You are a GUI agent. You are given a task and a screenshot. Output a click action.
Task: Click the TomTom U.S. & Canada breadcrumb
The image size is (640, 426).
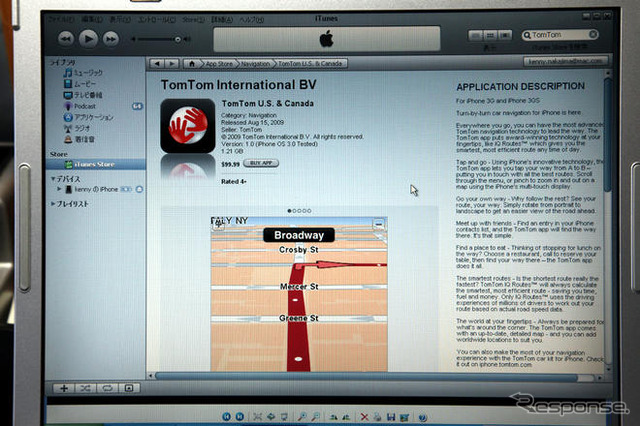pyautogui.click(x=310, y=64)
